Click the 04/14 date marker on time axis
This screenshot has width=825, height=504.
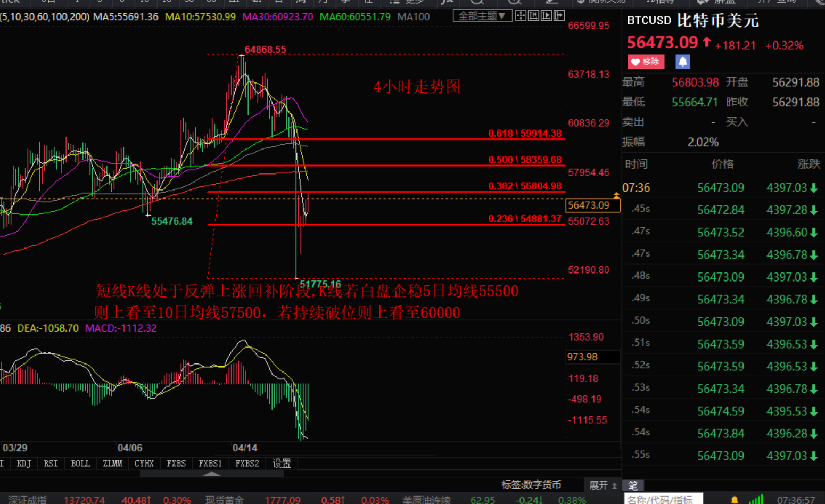pos(244,448)
